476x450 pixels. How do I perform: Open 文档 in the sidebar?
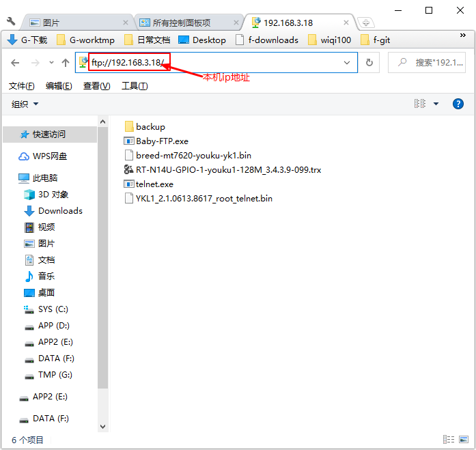tap(39, 260)
